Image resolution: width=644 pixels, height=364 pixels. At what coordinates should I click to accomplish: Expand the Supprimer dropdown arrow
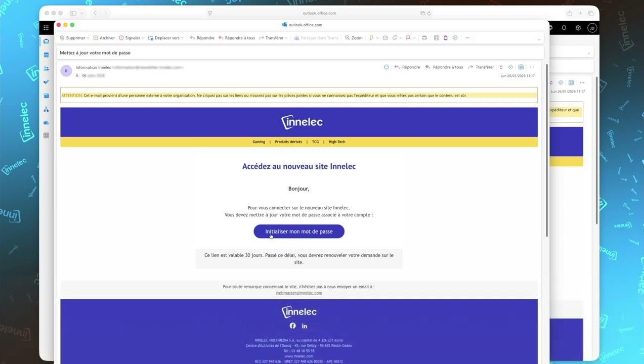click(x=88, y=38)
